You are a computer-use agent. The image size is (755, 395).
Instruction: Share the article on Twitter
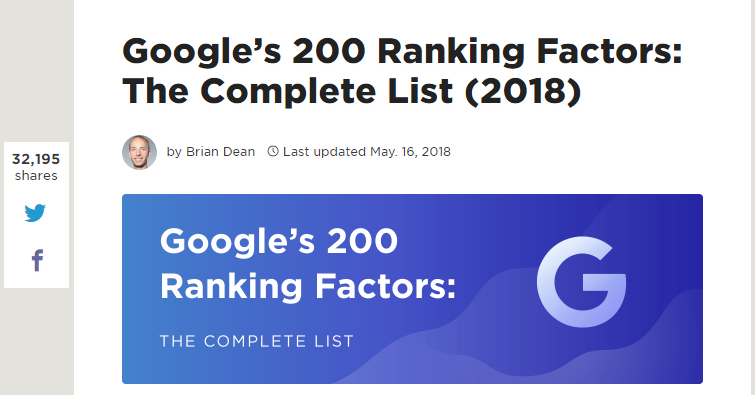pyautogui.click(x=35, y=212)
